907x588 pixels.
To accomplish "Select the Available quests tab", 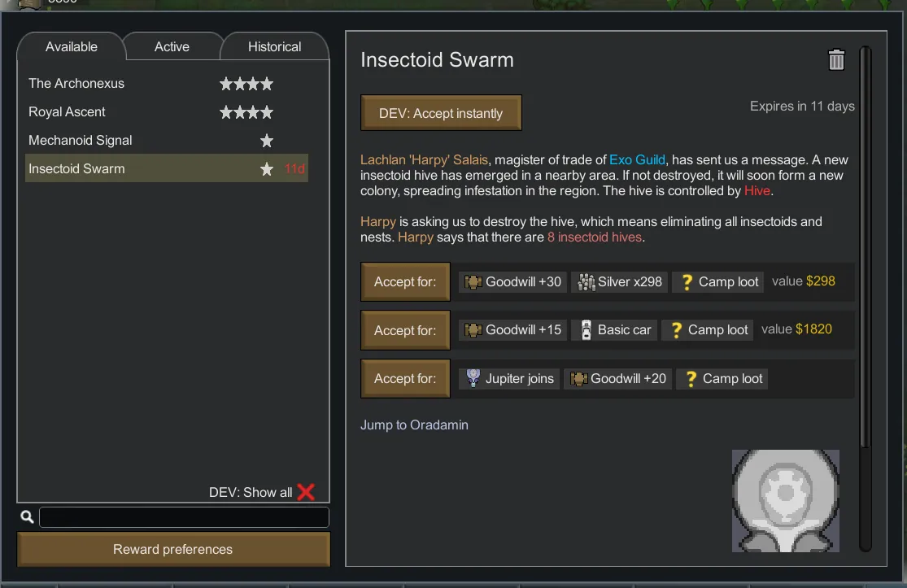I will coord(72,47).
